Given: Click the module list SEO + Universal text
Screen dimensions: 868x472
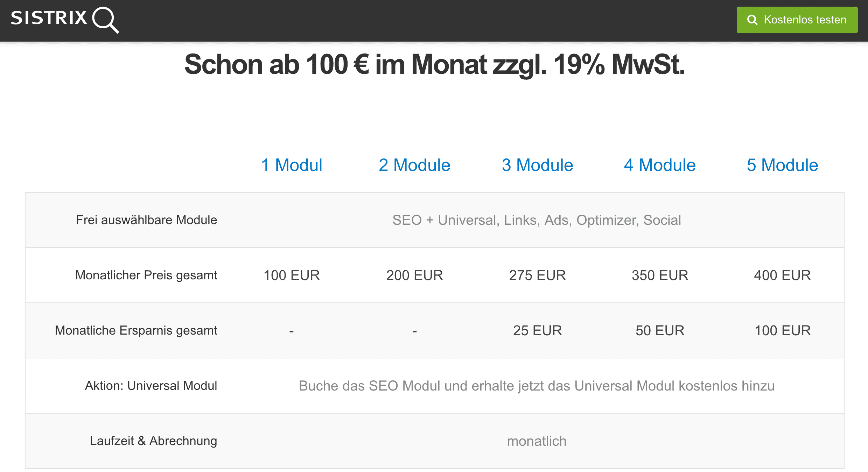Looking at the screenshot, I should (537, 220).
